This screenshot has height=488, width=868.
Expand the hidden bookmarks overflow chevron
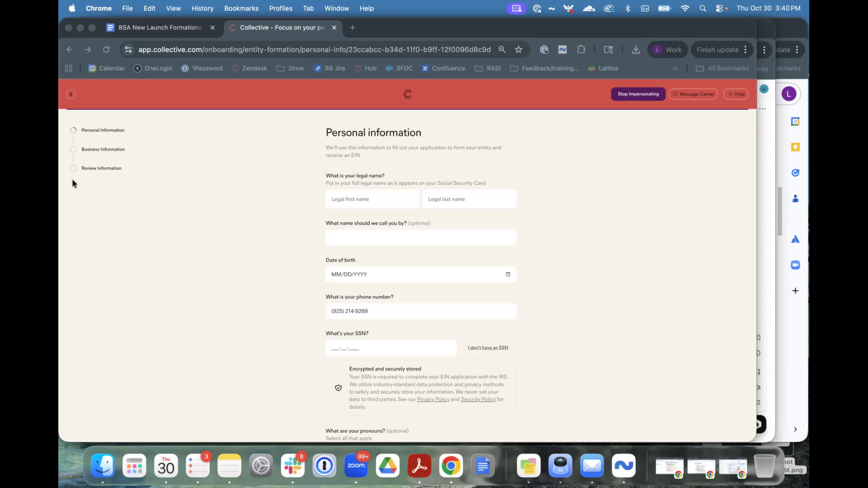coord(675,68)
